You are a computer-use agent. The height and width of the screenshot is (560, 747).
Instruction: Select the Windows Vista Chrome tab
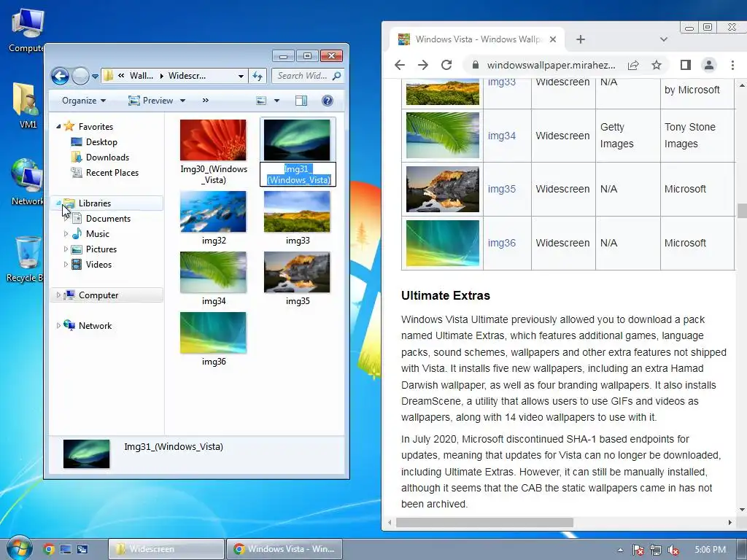click(478, 39)
